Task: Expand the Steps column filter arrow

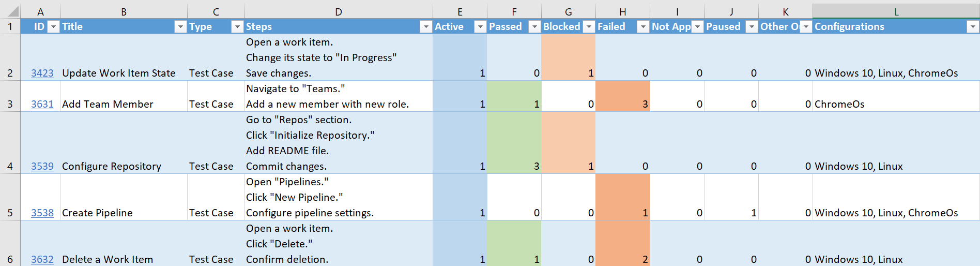Action: tap(426, 27)
